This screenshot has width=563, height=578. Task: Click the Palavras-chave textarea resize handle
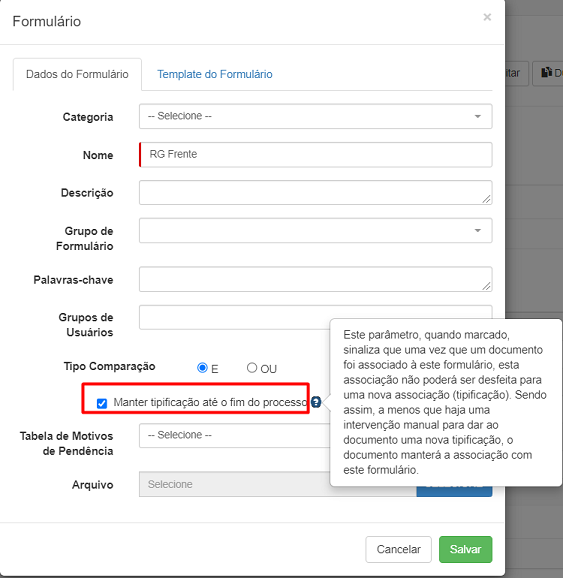coord(486,286)
